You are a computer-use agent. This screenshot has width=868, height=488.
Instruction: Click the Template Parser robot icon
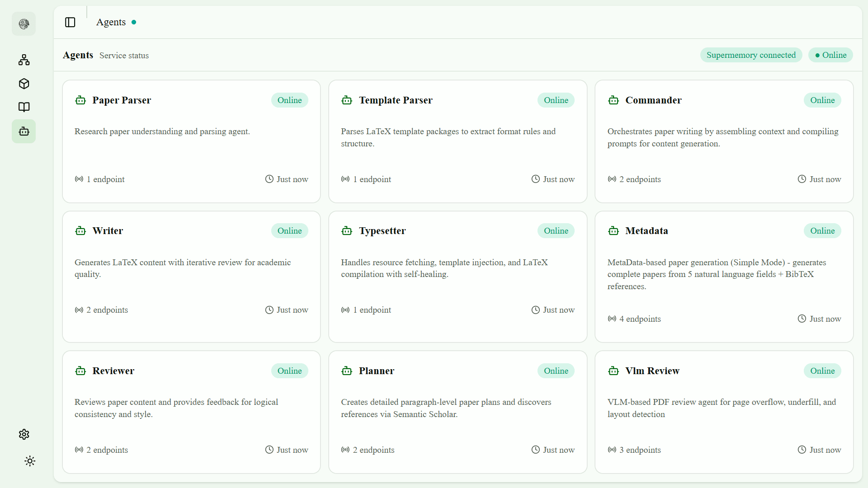click(347, 100)
